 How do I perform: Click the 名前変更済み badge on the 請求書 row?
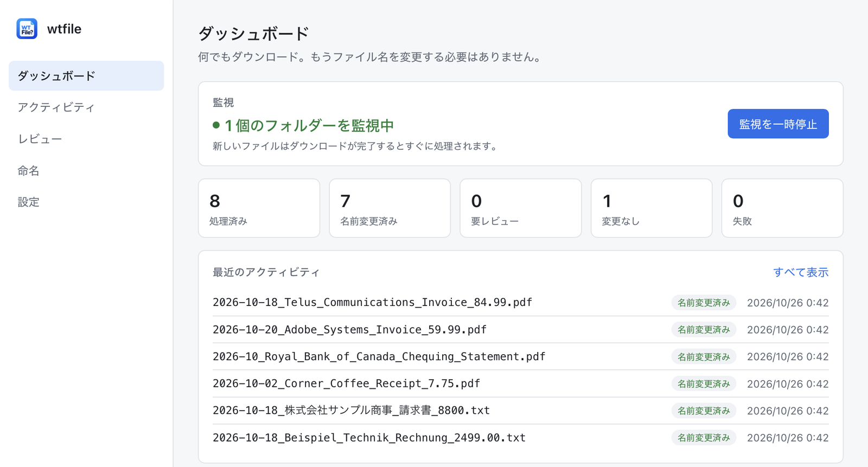704,411
